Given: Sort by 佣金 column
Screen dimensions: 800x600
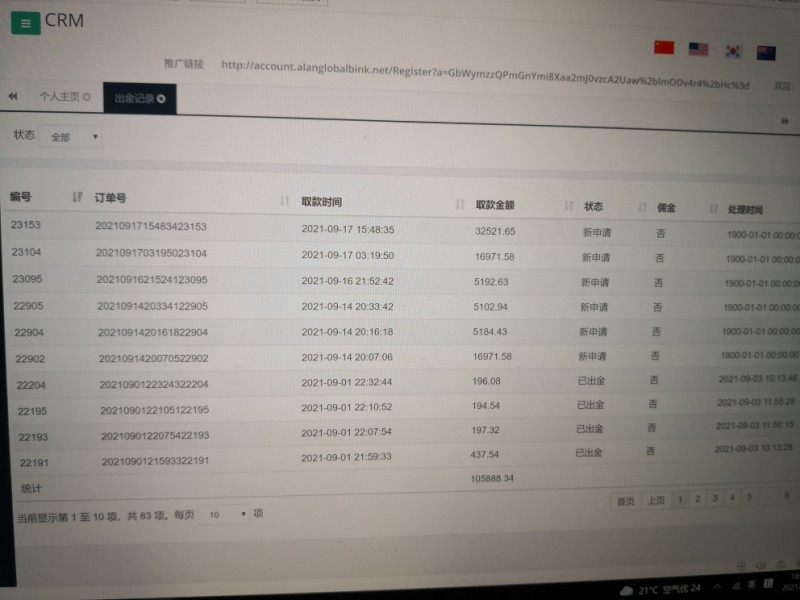Looking at the screenshot, I should pos(714,208).
